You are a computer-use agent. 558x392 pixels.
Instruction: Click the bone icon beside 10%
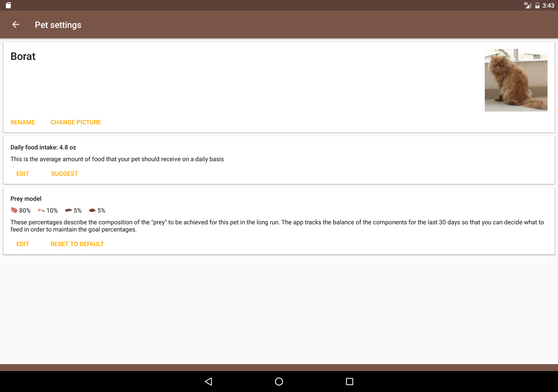[x=41, y=210]
